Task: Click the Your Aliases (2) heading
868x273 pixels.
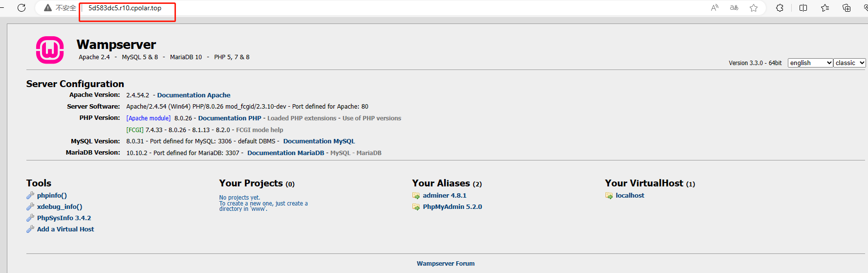Action: coord(447,183)
